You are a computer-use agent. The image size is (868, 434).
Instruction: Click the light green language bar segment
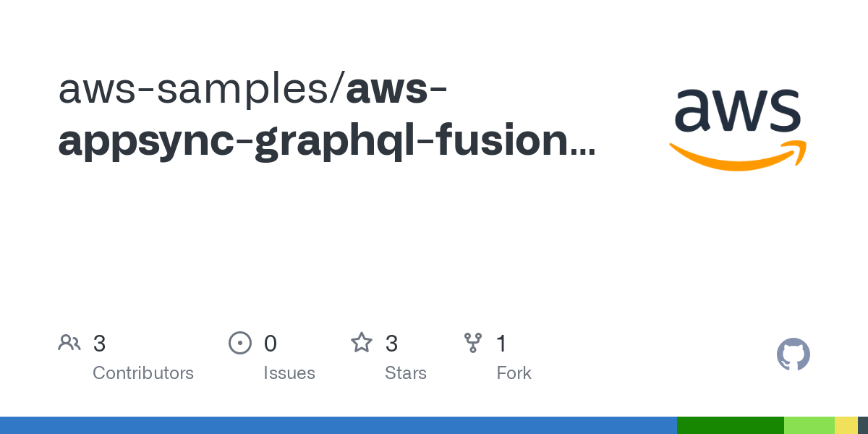coord(809,425)
